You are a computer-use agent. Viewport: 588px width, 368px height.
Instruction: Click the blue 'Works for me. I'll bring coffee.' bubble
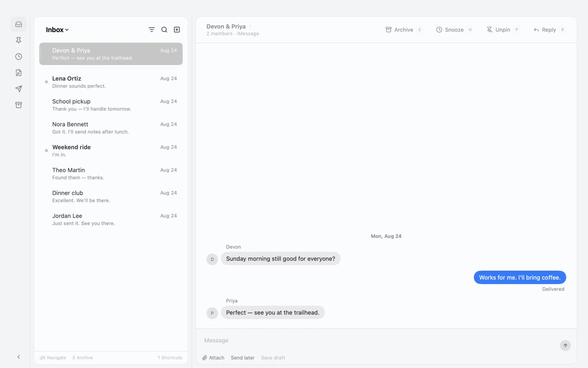pos(520,277)
